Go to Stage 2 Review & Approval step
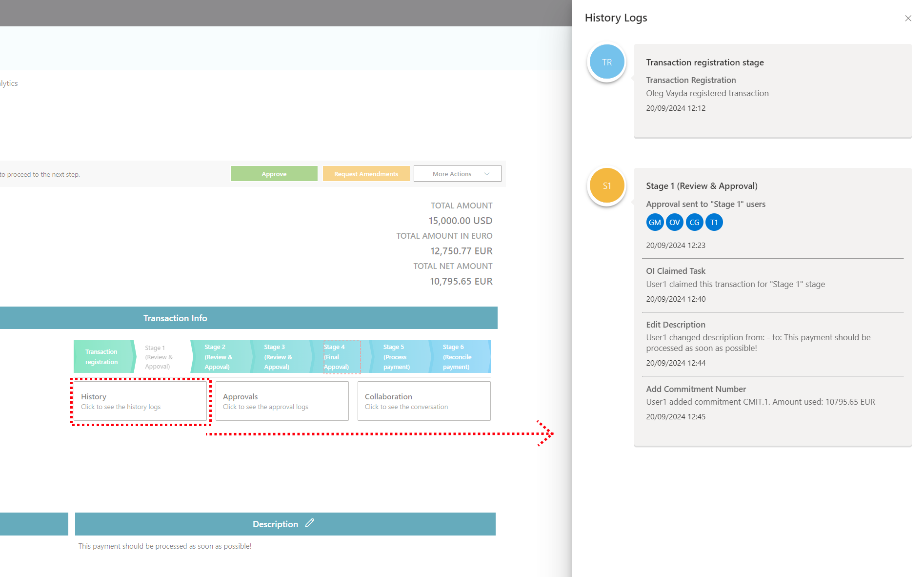 pyautogui.click(x=219, y=357)
